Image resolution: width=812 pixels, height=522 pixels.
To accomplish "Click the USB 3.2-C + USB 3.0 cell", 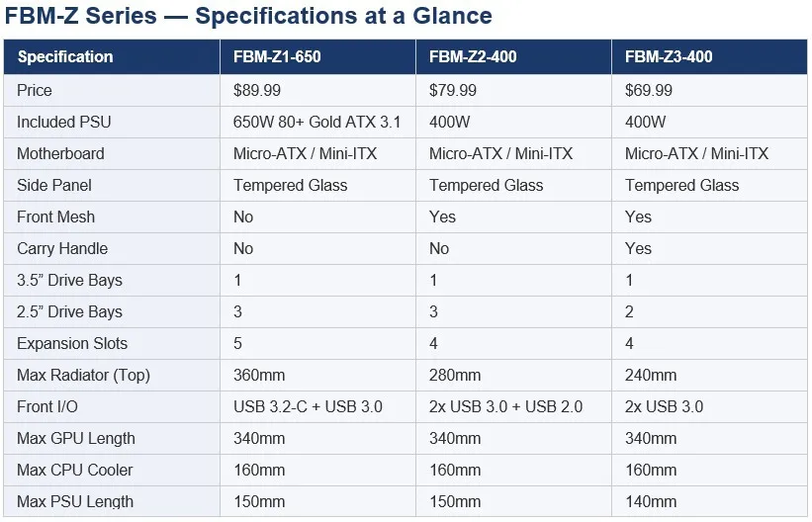I will point(317,406).
